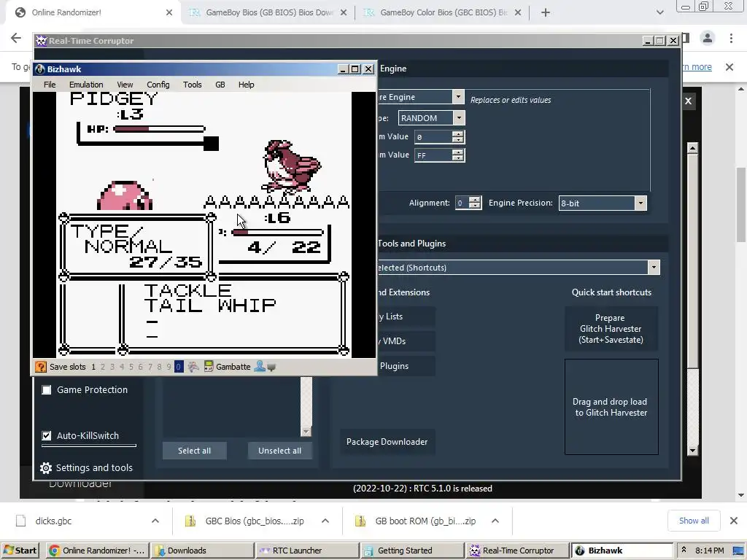The height and width of the screenshot is (560, 747).
Task: Select save slot 1 in Bizhawk
Action: pyautogui.click(x=93, y=367)
